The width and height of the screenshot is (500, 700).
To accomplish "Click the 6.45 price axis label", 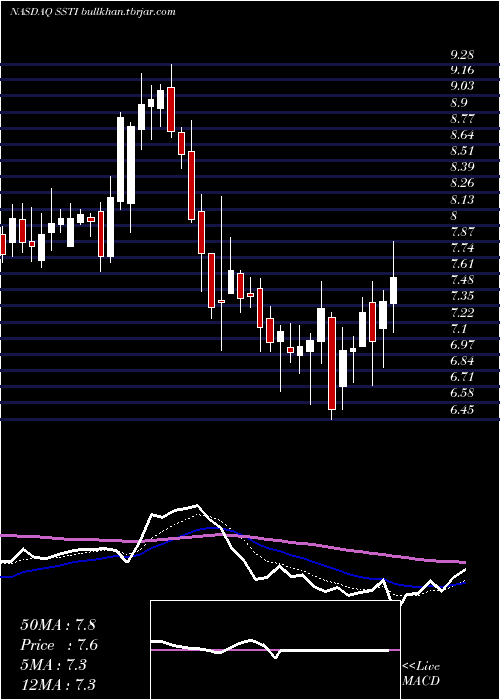I will click(x=462, y=409).
